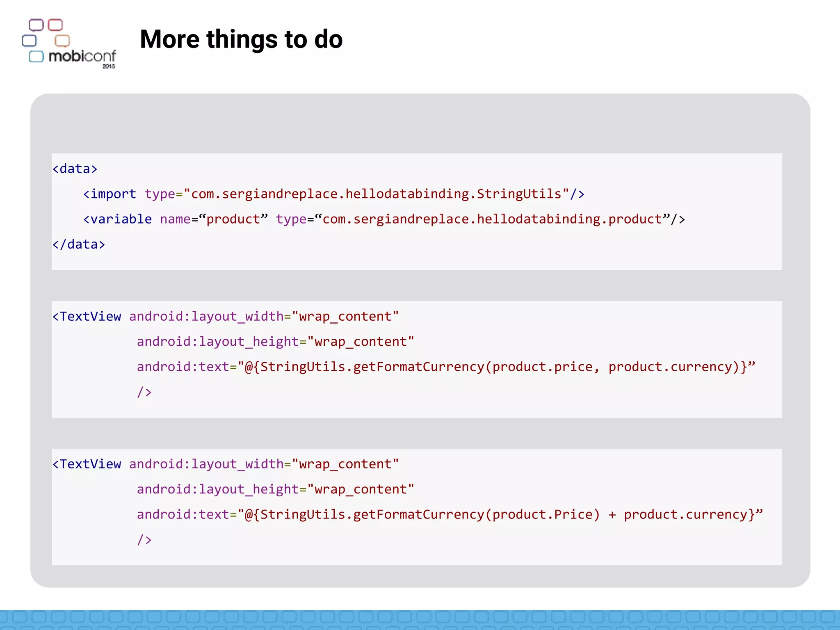
Task: Click the second TextView tag
Action: 87,464
